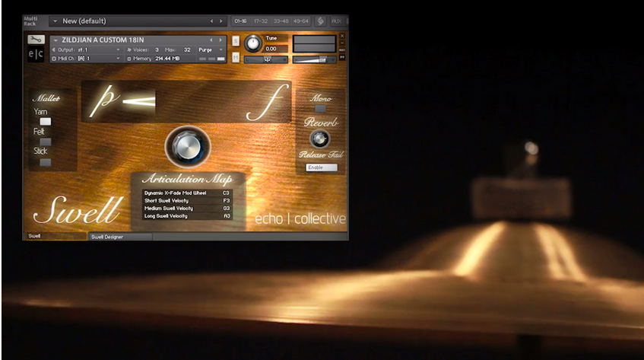The image size is (644, 360).
Task: Adjust the pan slider in header
Action: (266, 59)
